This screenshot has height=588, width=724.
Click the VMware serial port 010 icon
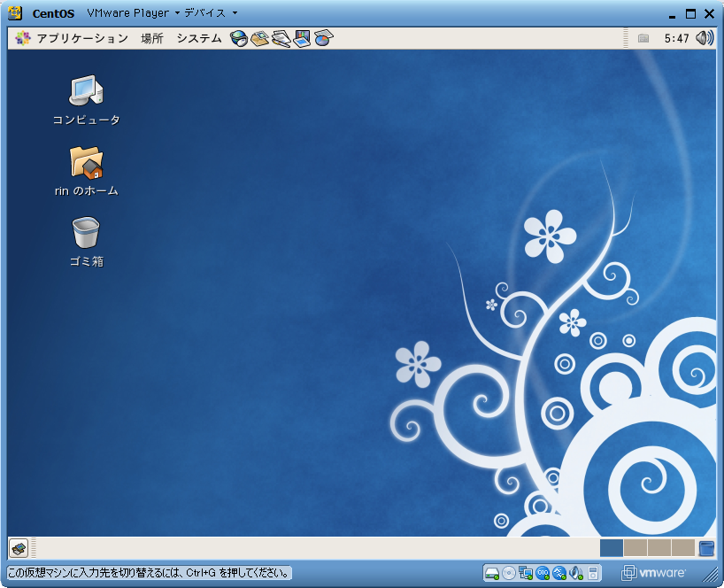click(543, 573)
